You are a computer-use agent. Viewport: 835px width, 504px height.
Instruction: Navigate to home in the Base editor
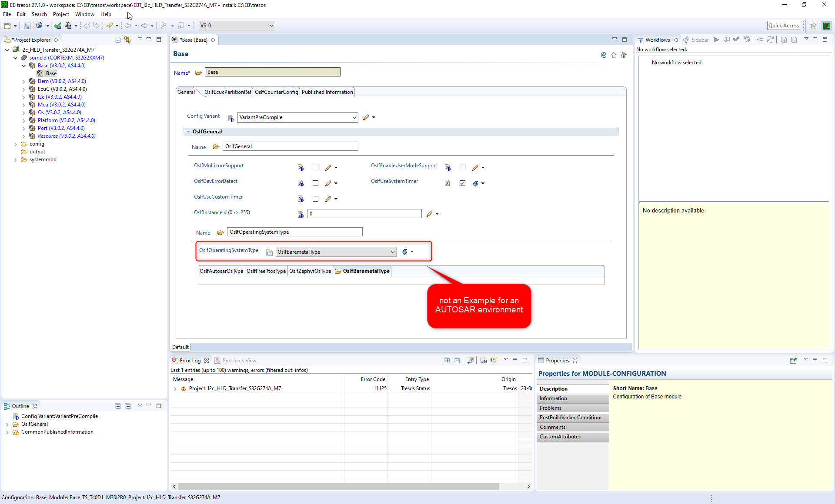[624, 55]
